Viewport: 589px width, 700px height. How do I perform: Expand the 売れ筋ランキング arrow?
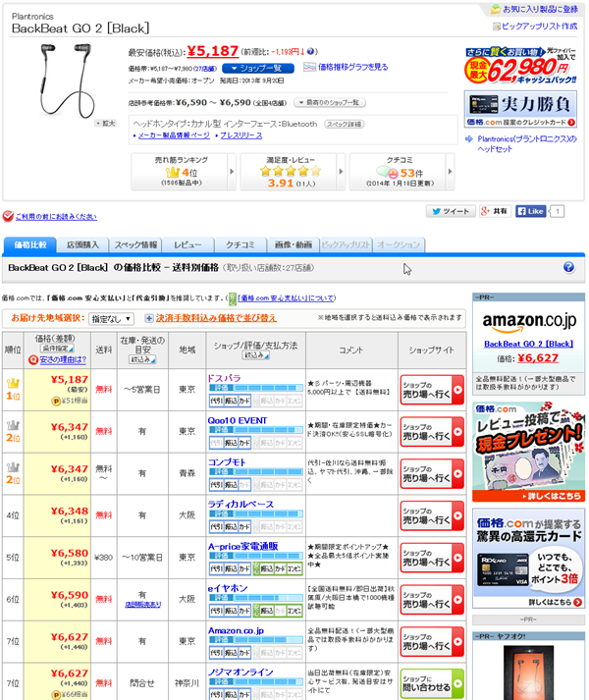click(232, 172)
